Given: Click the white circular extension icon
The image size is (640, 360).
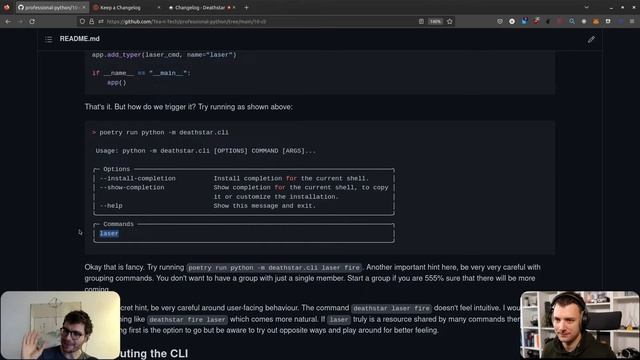Looking at the screenshot, I should [x=512, y=21].
